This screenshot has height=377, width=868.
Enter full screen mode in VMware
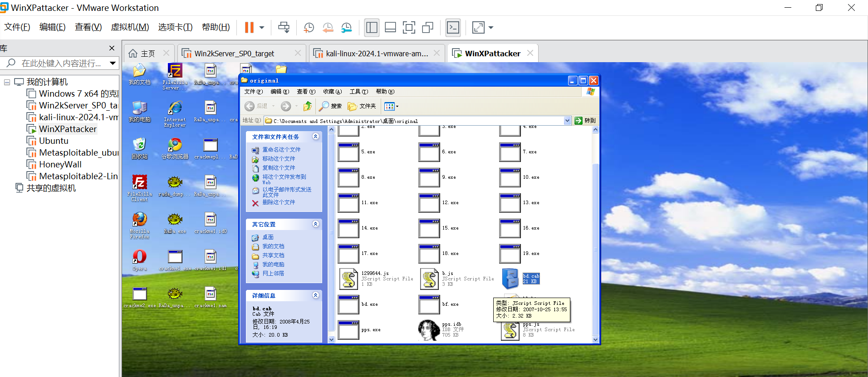tap(409, 28)
